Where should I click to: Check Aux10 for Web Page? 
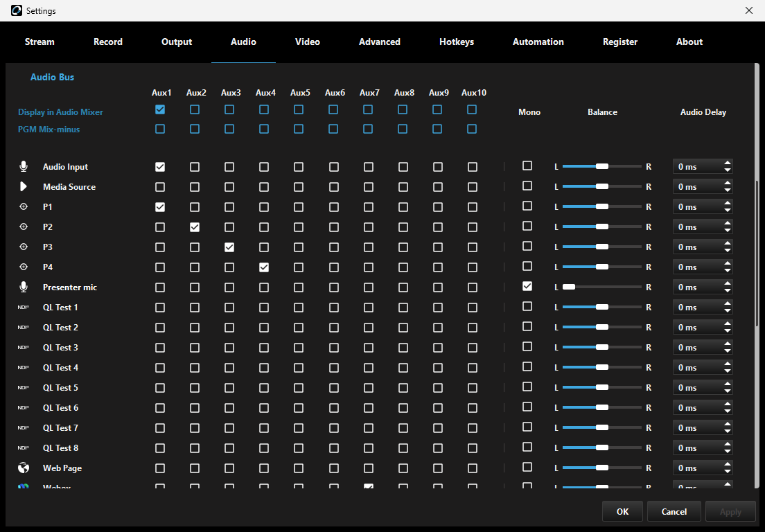coord(473,468)
